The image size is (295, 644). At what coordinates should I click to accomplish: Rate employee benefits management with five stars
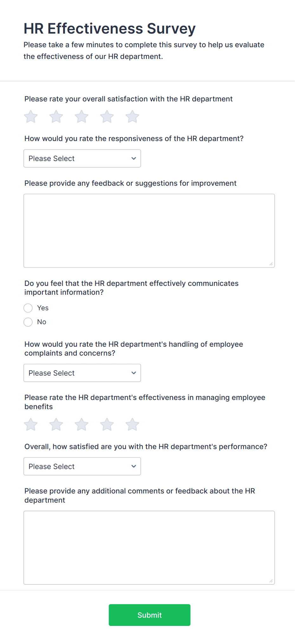[132, 424]
